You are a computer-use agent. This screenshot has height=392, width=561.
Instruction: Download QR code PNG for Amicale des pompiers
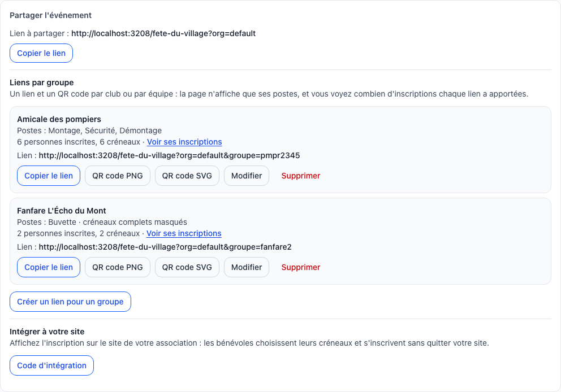[118, 176]
